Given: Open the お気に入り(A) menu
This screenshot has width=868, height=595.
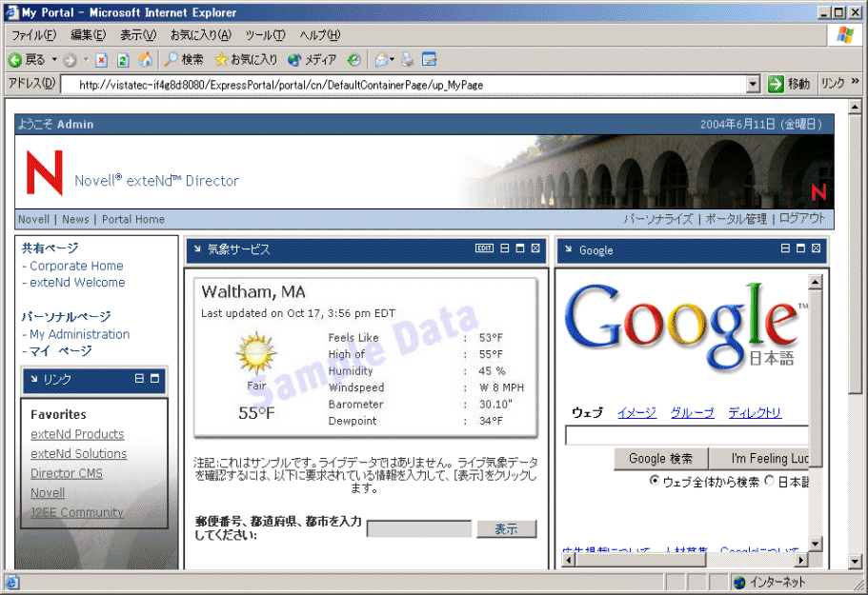Looking at the screenshot, I should click(x=201, y=35).
